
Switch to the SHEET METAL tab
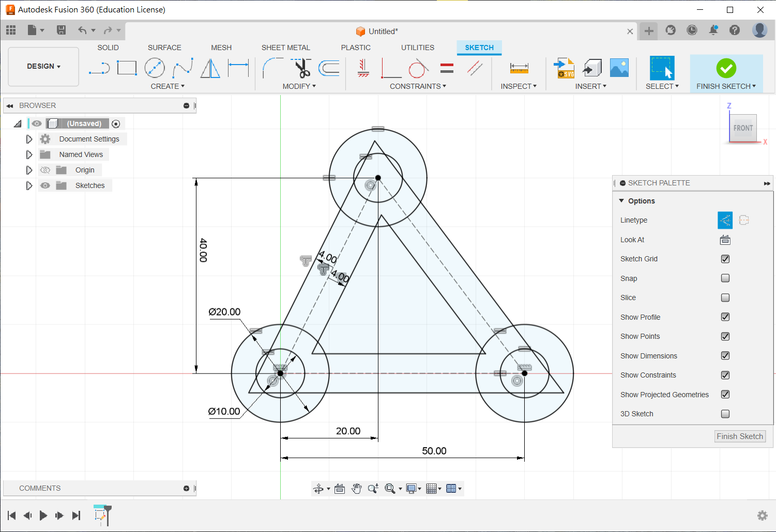(285, 48)
